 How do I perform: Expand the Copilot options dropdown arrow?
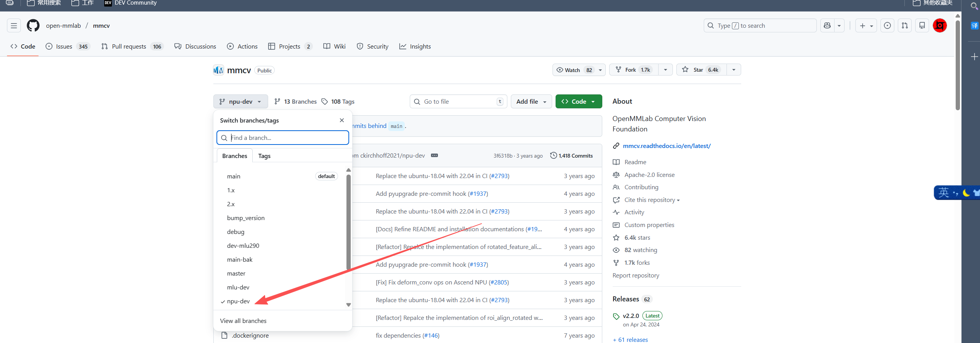tap(839, 26)
